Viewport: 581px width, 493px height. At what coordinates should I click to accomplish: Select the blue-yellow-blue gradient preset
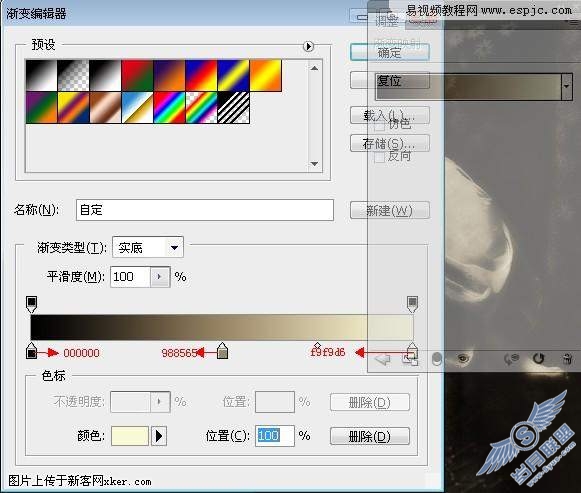pyautogui.click(x=233, y=76)
